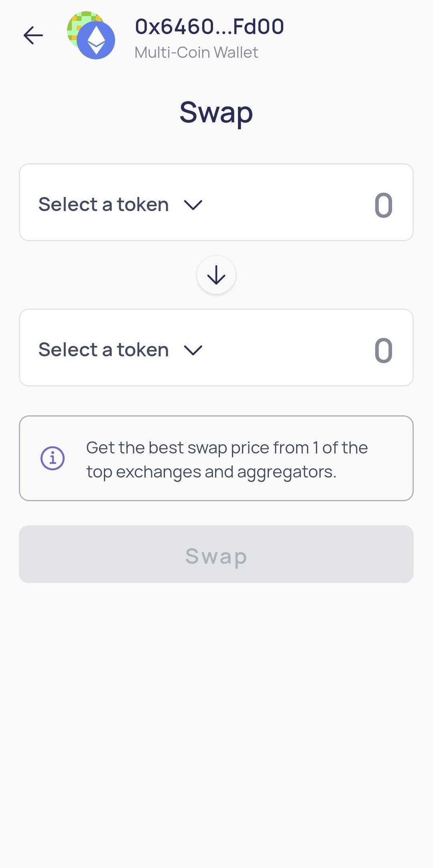Tap the "Multi-Coin Wallet" label
The width and height of the screenshot is (433, 868).
(x=196, y=53)
